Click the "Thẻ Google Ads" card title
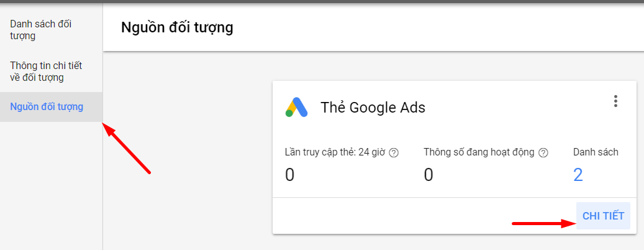Viewport: 644px width, 250px height. tap(373, 108)
